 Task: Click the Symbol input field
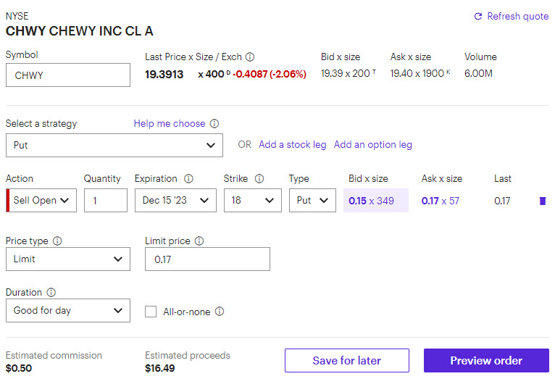(x=68, y=75)
